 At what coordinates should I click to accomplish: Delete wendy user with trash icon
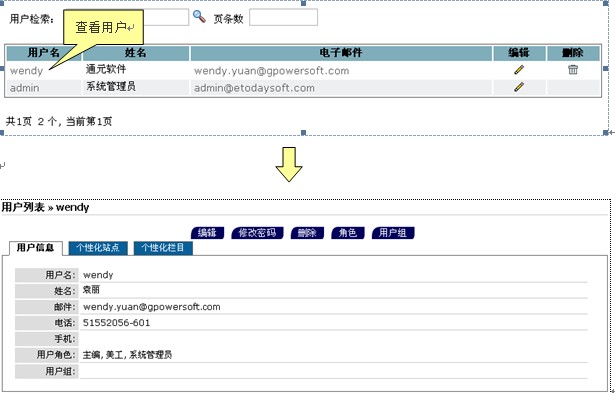(x=573, y=69)
